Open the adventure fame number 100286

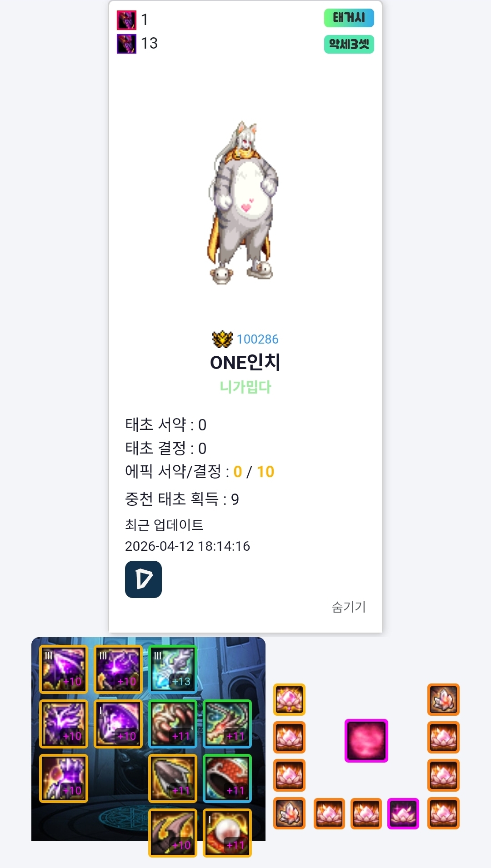point(257,339)
